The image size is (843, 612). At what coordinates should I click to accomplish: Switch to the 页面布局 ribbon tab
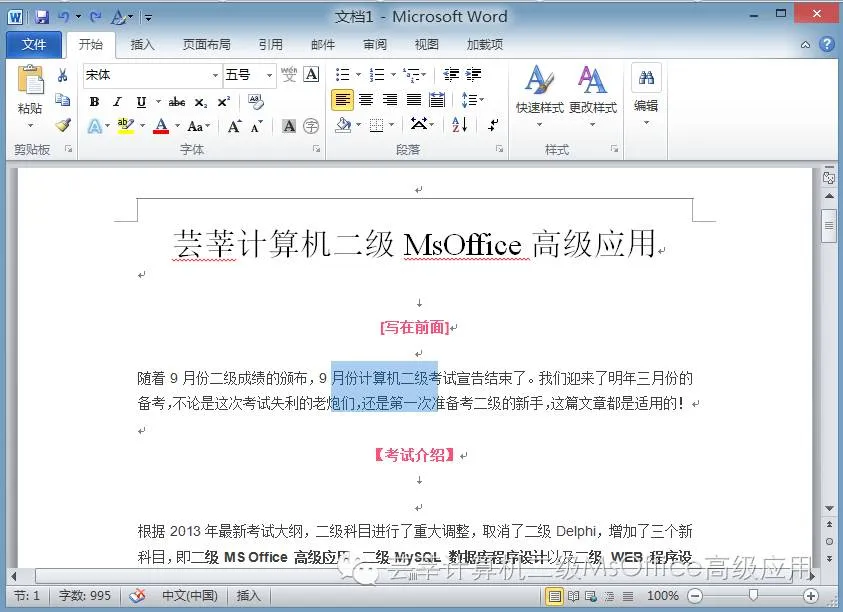click(x=206, y=45)
